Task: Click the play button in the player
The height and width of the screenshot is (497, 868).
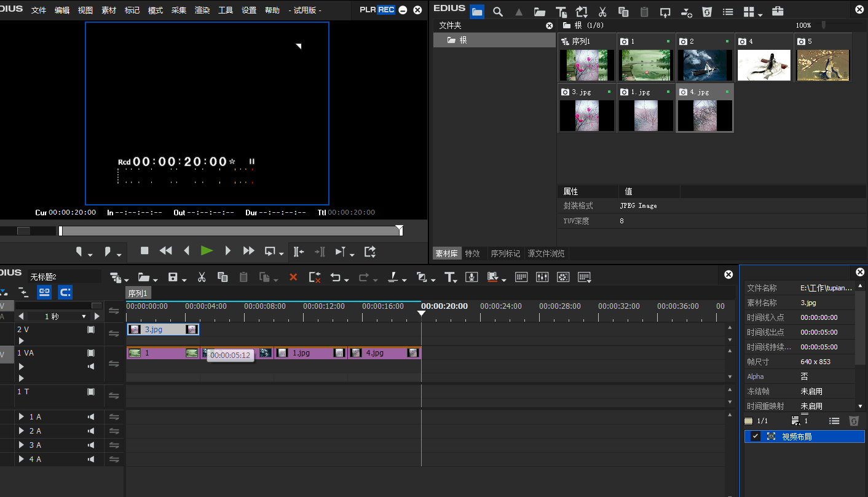Action: point(207,251)
